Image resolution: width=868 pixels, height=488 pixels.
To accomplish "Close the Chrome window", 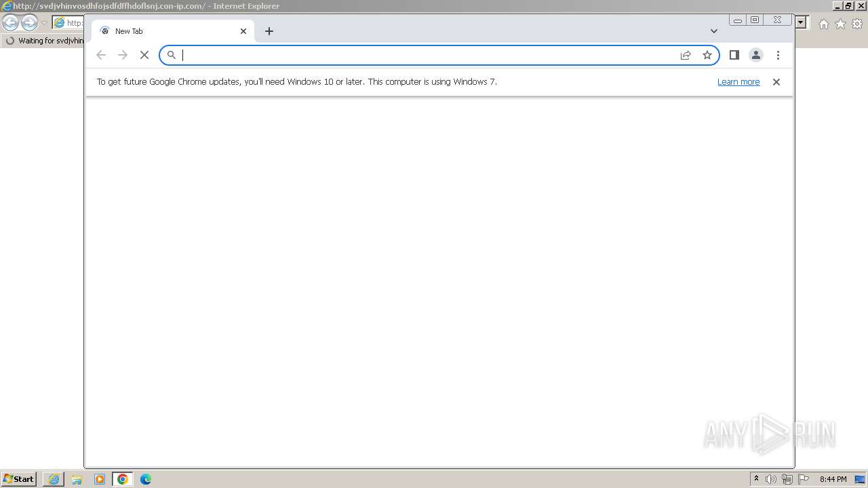I will pos(777,20).
